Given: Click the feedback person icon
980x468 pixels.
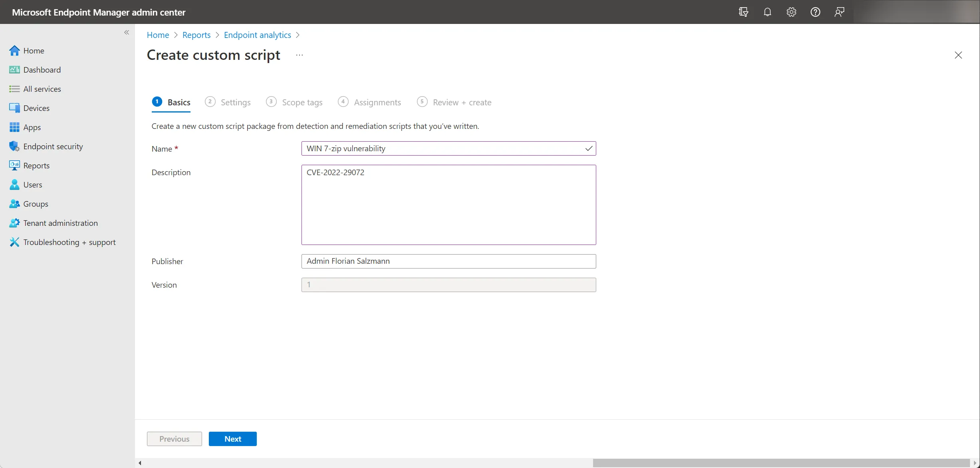Looking at the screenshot, I should coord(839,12).
